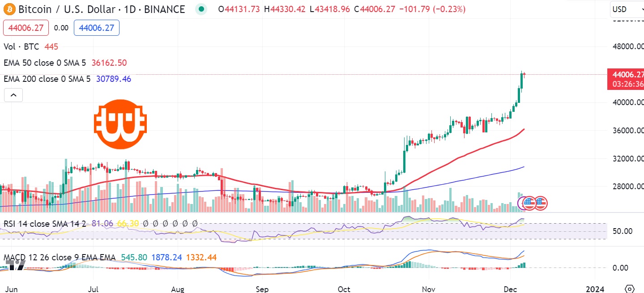The image size is (644, 293).
Task: Click the red current price label on the scale
Action: (x=625, y=79)
